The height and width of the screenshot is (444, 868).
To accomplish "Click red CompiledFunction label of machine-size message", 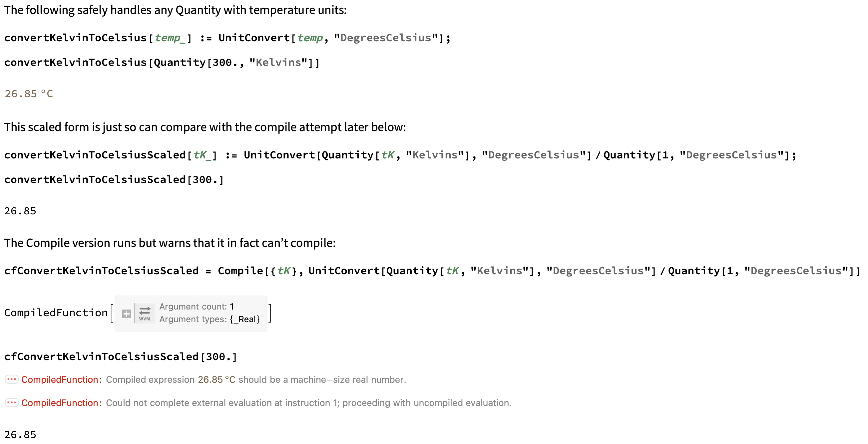I will coord(60,380).
